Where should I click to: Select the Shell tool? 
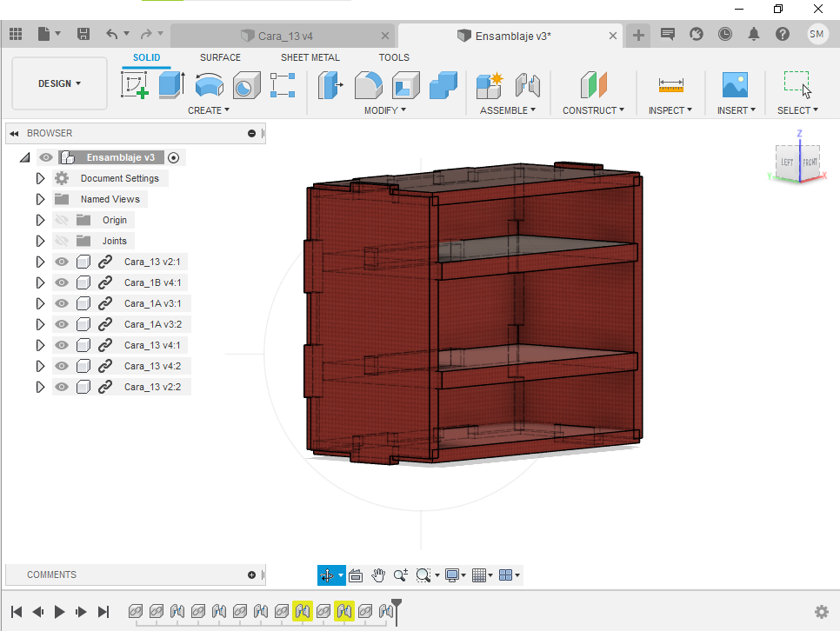tap(406, 84)
